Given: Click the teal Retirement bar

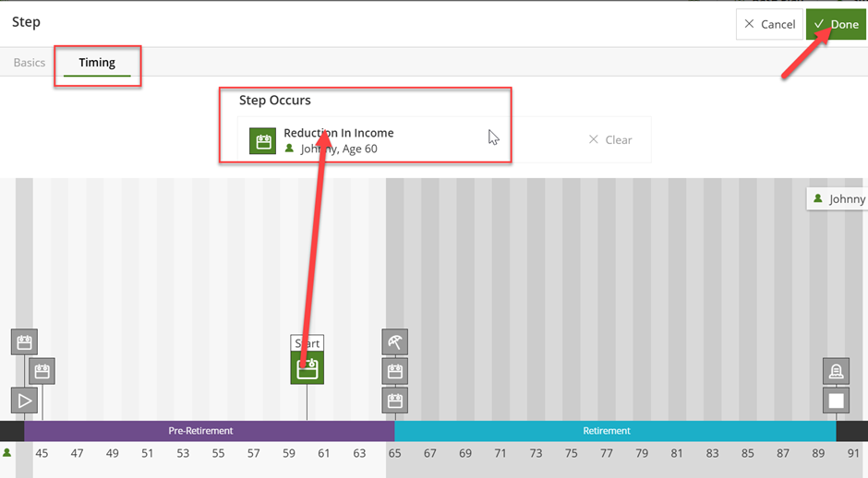Looking at the screenshot, I should (607, 431).
